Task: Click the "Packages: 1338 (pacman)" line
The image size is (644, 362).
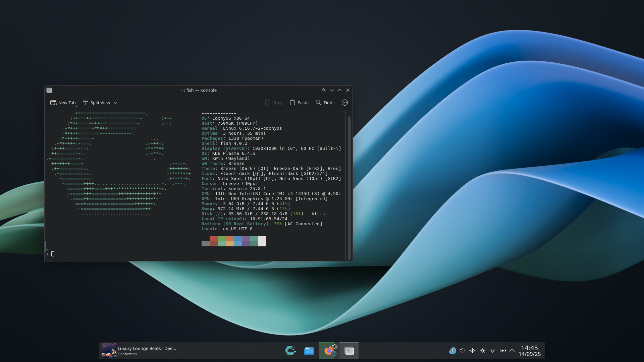Action: (x=232, y=138)
